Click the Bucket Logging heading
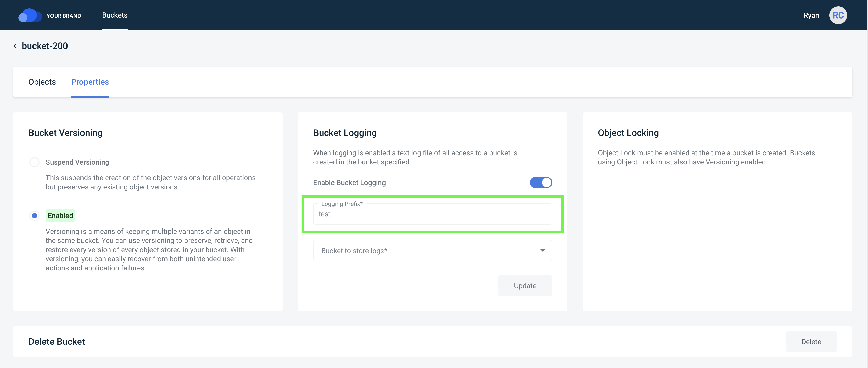868x368 pixels. pos(345,133)
